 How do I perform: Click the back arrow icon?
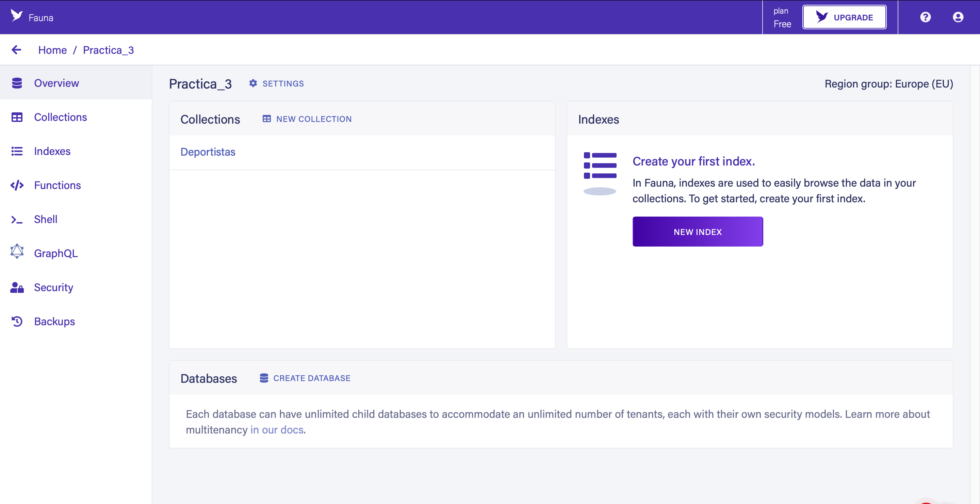16,50
